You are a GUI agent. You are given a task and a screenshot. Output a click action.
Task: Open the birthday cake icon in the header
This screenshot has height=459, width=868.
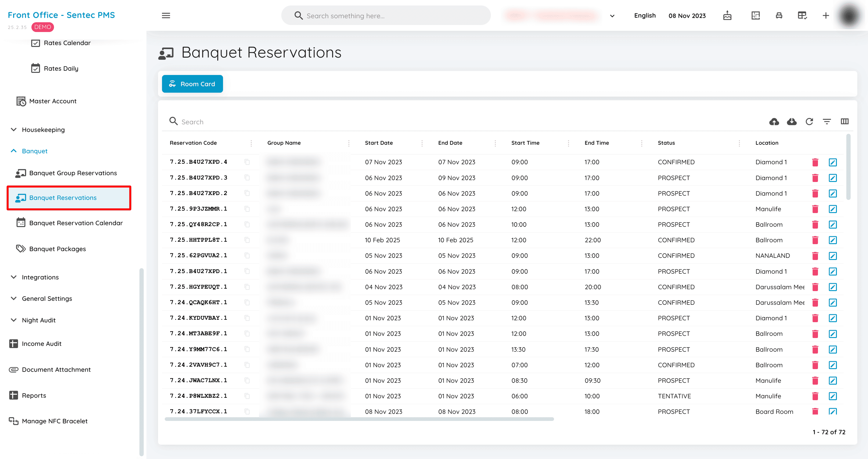[727, 16]
